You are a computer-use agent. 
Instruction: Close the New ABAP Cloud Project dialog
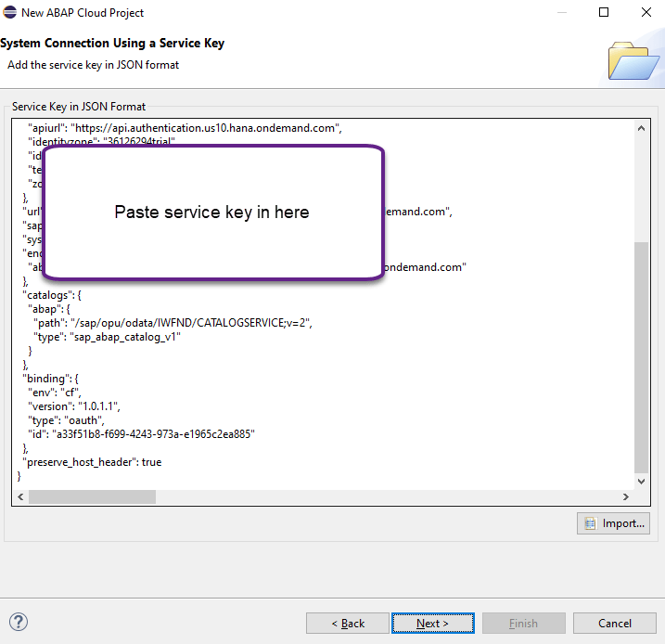pos(646,13)
